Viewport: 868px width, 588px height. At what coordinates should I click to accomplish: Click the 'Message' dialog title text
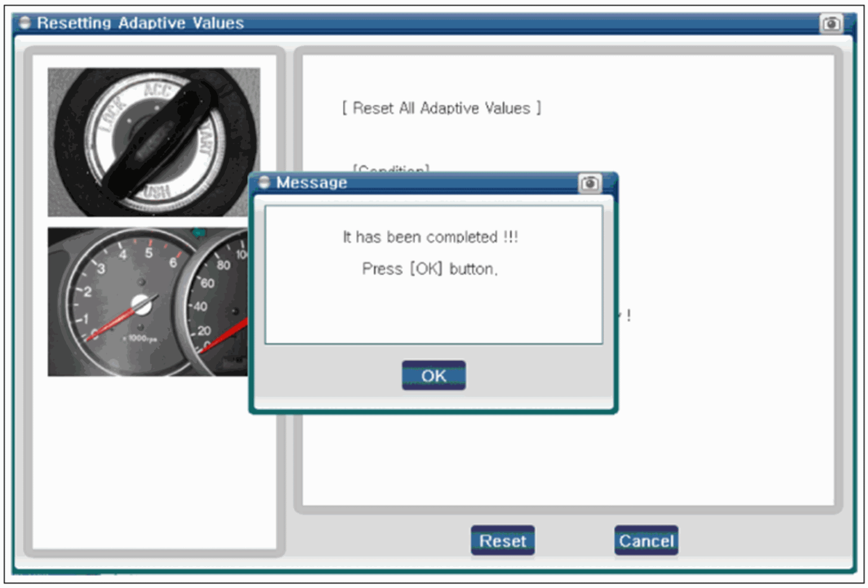tap(312, 183)
